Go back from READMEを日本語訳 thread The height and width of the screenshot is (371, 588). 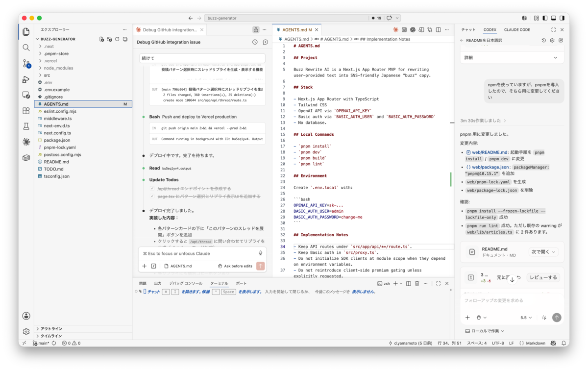tap(462, 41)
